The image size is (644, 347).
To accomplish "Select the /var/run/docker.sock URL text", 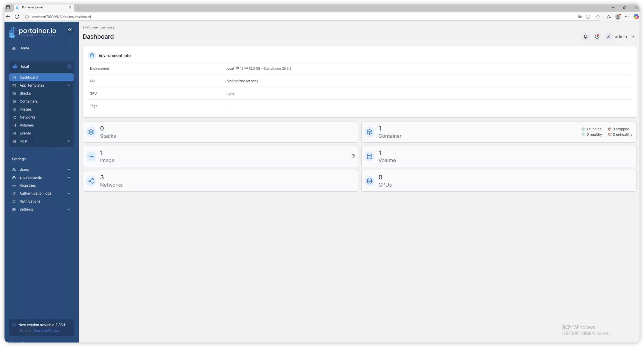I will click(x=242, y=81).
